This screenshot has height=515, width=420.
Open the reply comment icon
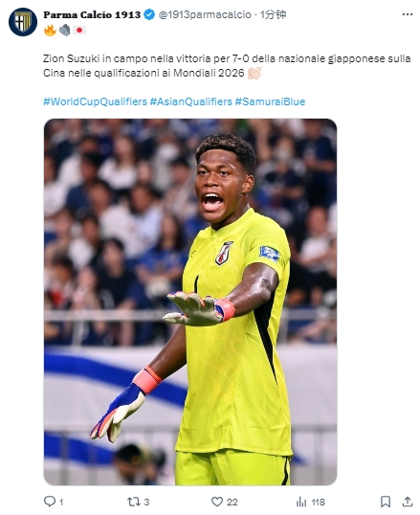[50, 502]
